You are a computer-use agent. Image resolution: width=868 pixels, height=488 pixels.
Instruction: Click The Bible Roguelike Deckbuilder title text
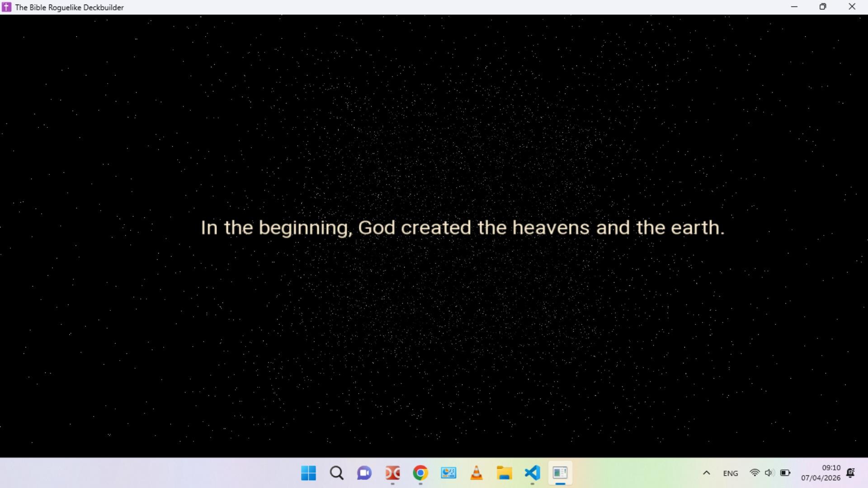coord(69,7)
